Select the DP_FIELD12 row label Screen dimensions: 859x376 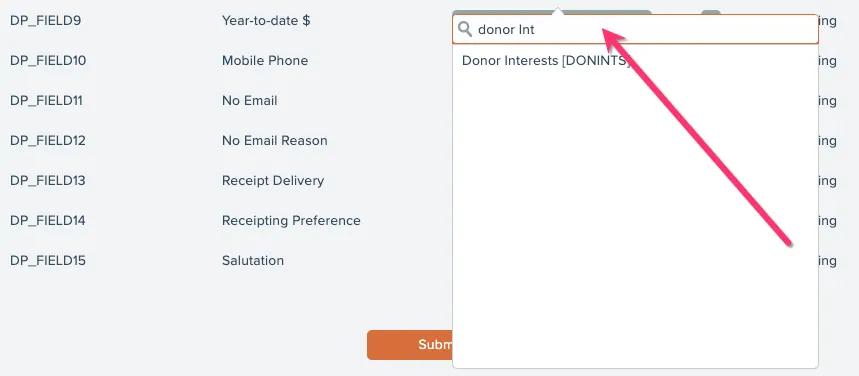click(48, 141)
